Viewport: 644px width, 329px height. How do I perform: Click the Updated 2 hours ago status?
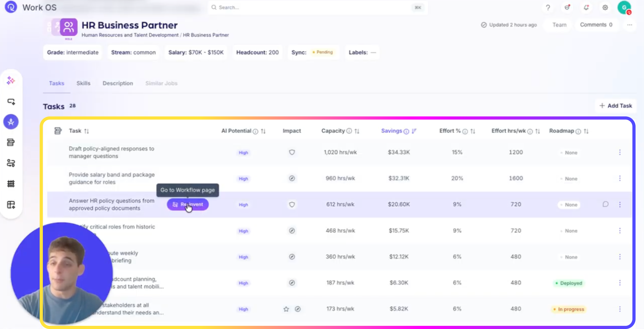(x=509, y=25)
